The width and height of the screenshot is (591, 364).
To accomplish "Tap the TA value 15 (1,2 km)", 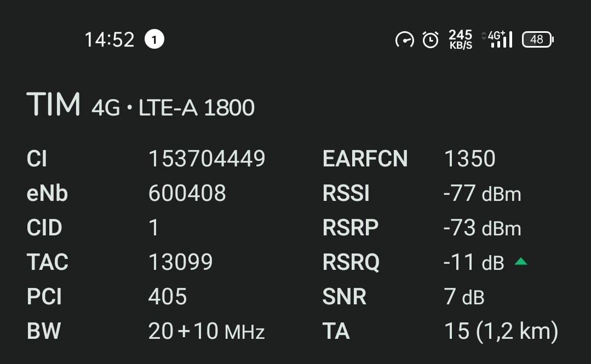I will pyautogui.click(x=501, y=331).
